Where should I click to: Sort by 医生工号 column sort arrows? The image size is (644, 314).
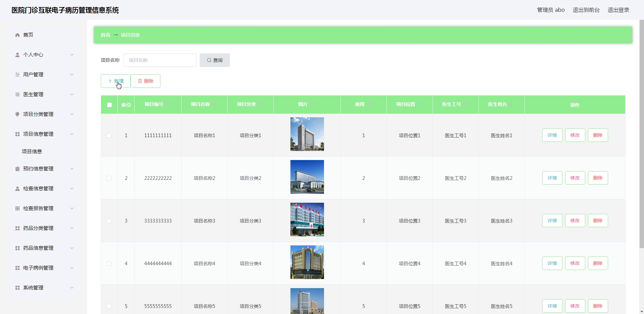pos(465,105)
